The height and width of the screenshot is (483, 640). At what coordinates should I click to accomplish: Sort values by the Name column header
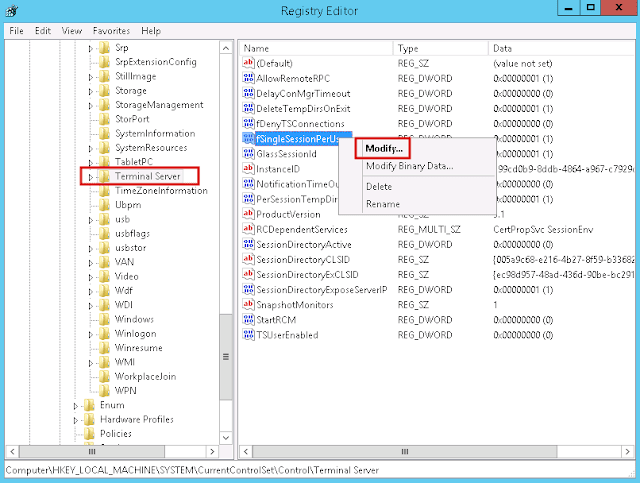pyautogui.click(x=316, y=48)
